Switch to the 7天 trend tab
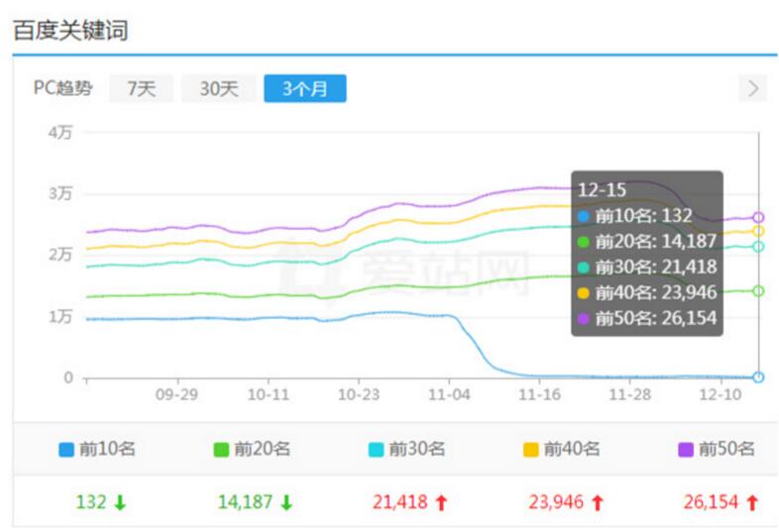Viewport: 779px width, 532px height. pyautogui.click(x=142, y=88)
